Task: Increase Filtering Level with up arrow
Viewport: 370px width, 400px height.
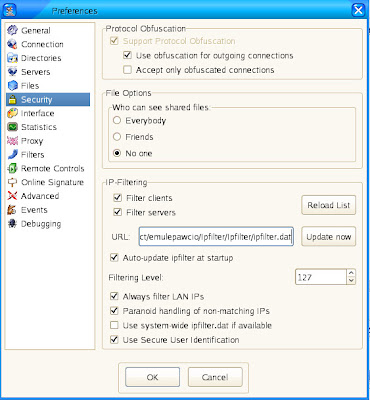Action: click(x=351, y=273)
